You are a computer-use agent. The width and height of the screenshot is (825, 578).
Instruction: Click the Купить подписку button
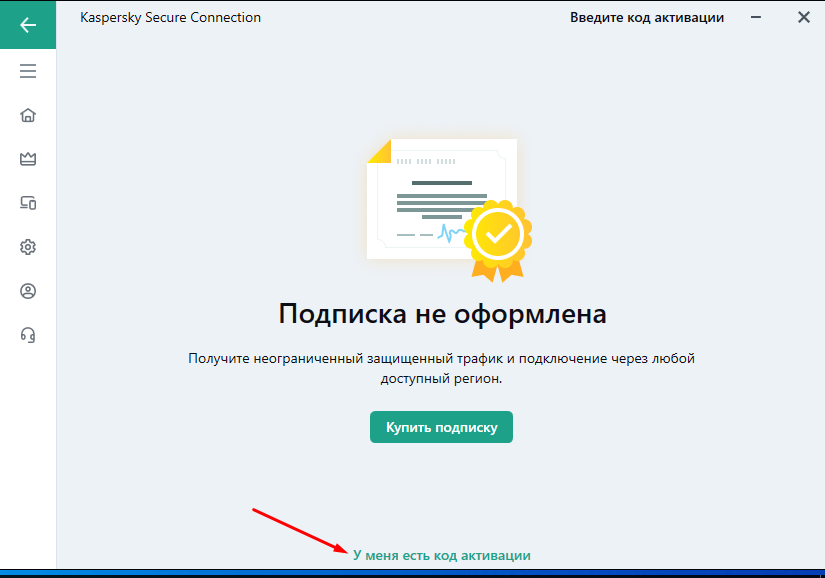(x=441, y=427)
